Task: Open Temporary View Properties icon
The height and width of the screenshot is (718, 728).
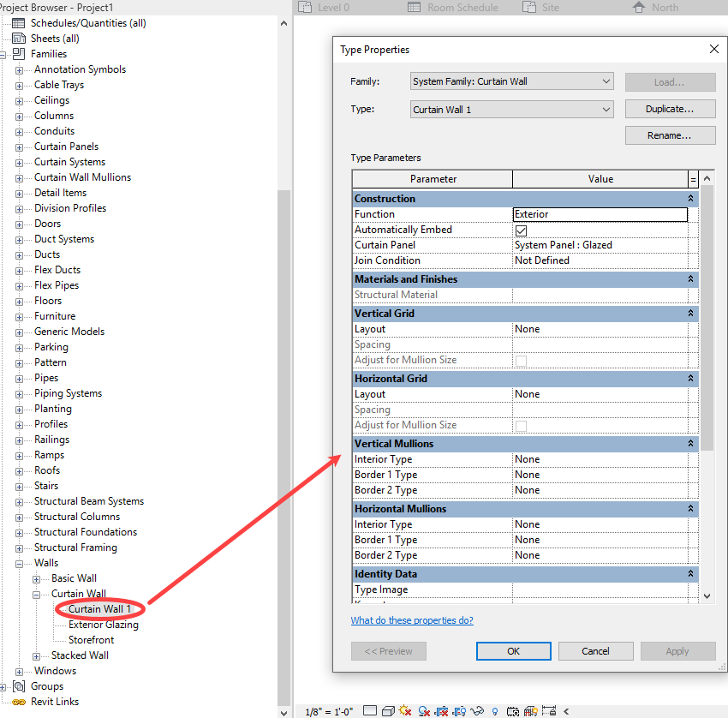Action: pos(513,711)
